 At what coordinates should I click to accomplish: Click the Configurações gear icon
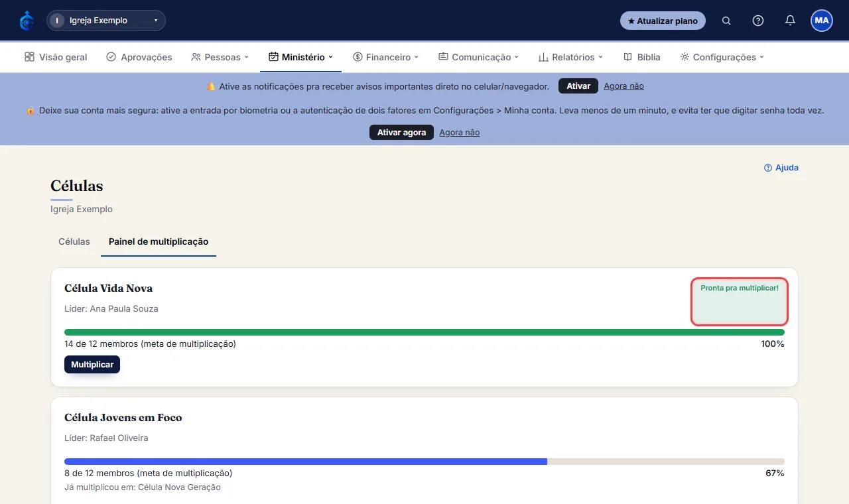click(685, 57)
